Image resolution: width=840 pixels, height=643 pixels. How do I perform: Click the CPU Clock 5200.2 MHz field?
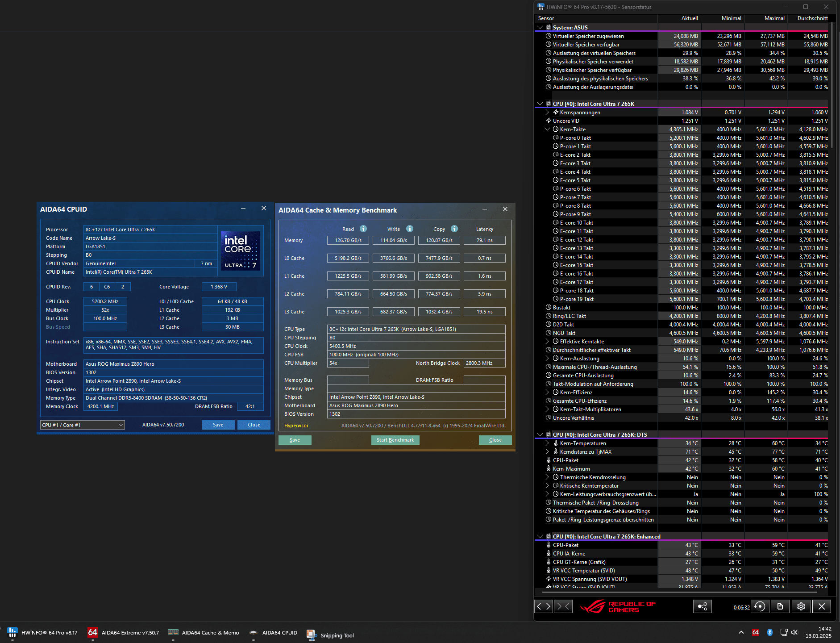pyautogui.click(x=105, y=301)
